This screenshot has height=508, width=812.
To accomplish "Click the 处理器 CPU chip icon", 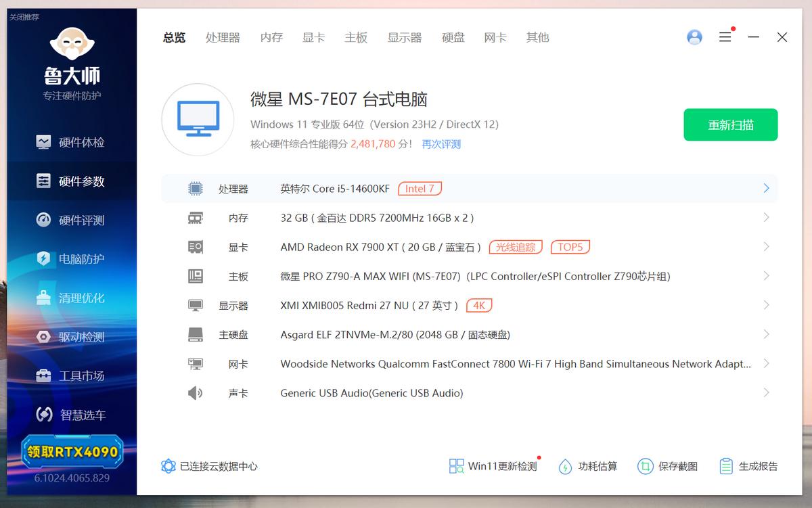I will click(x=195, y=189).
